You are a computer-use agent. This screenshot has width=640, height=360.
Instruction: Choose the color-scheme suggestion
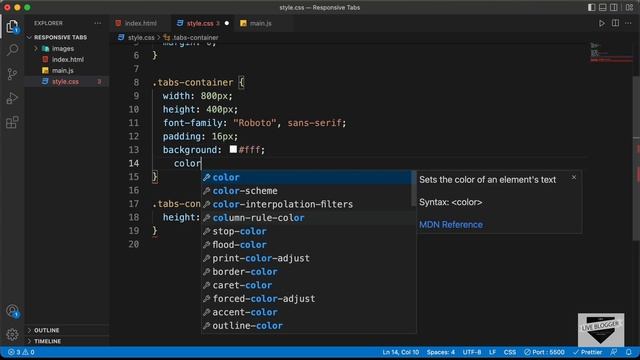coord(307,191)
